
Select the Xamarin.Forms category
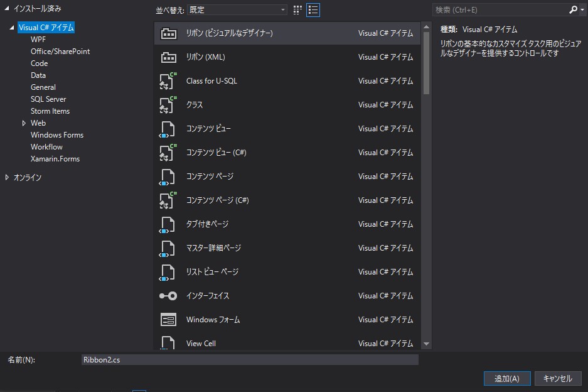(x=55, y=159)
